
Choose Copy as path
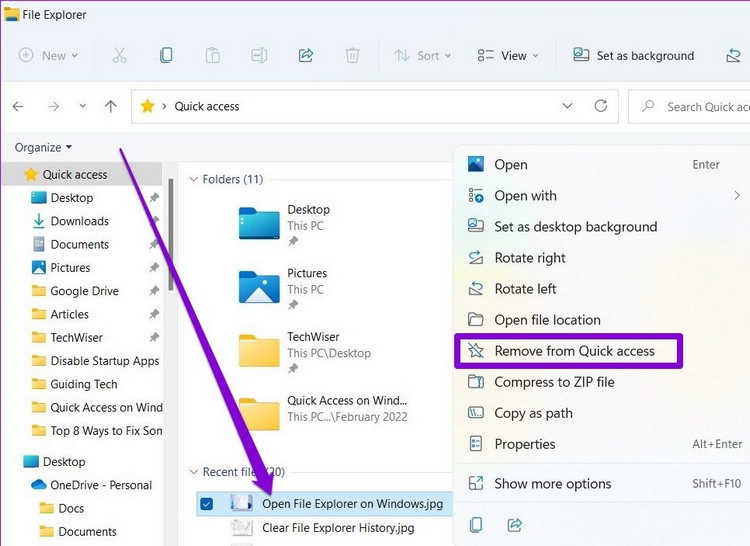pyautogui.click(x=602, y=413)
